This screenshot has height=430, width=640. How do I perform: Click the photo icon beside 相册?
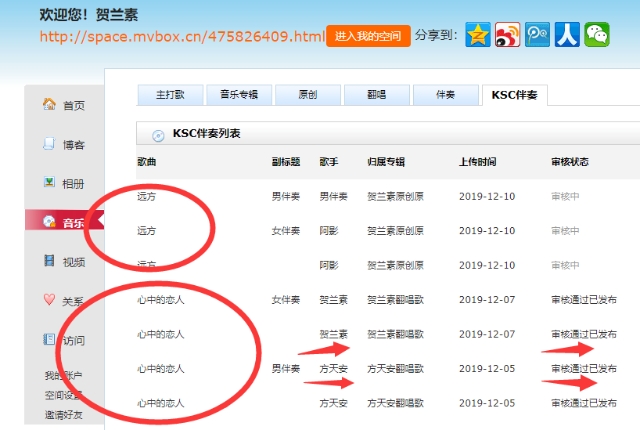tap(49, 183)
